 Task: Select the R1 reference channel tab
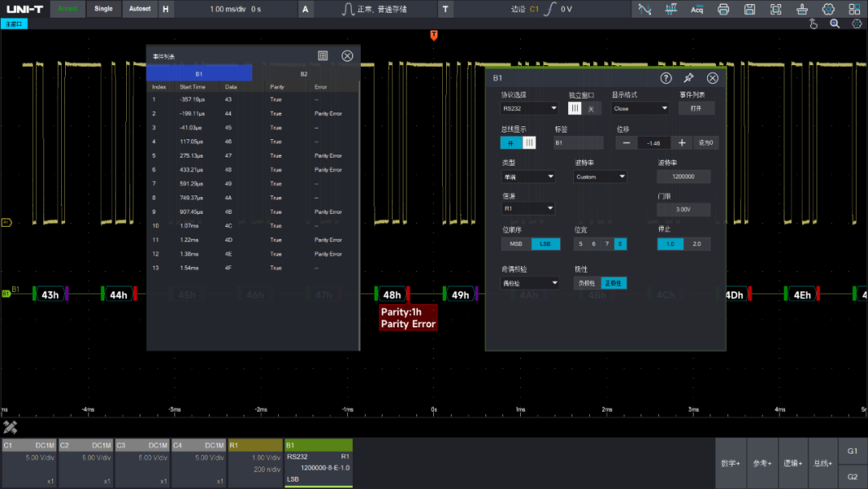(x=256, y=463)
